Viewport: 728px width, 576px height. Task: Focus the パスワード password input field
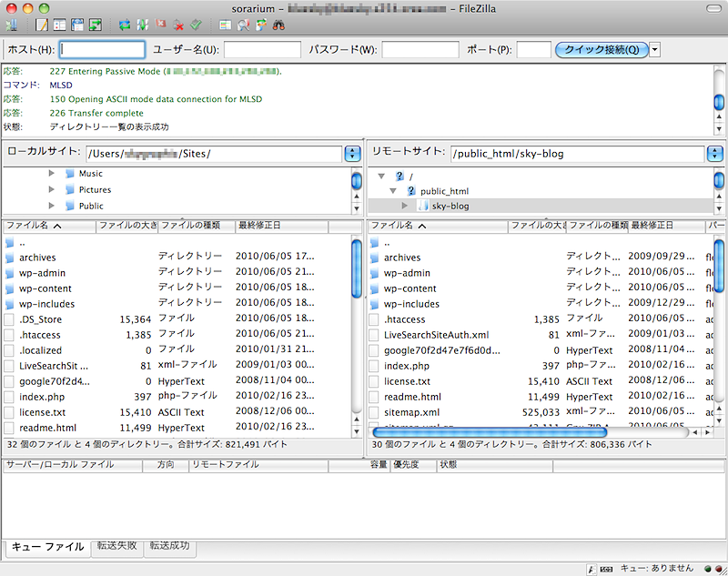pos(420,50)
